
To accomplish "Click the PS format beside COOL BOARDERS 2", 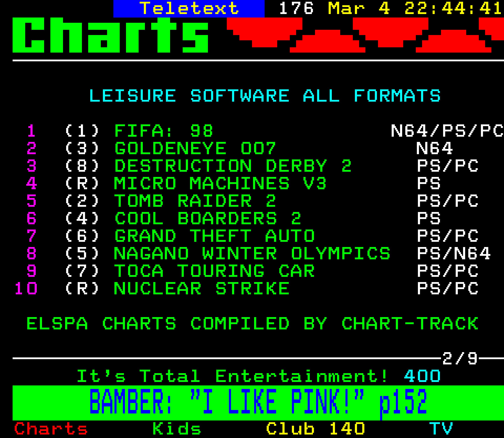I will click(x=429, y=218).
